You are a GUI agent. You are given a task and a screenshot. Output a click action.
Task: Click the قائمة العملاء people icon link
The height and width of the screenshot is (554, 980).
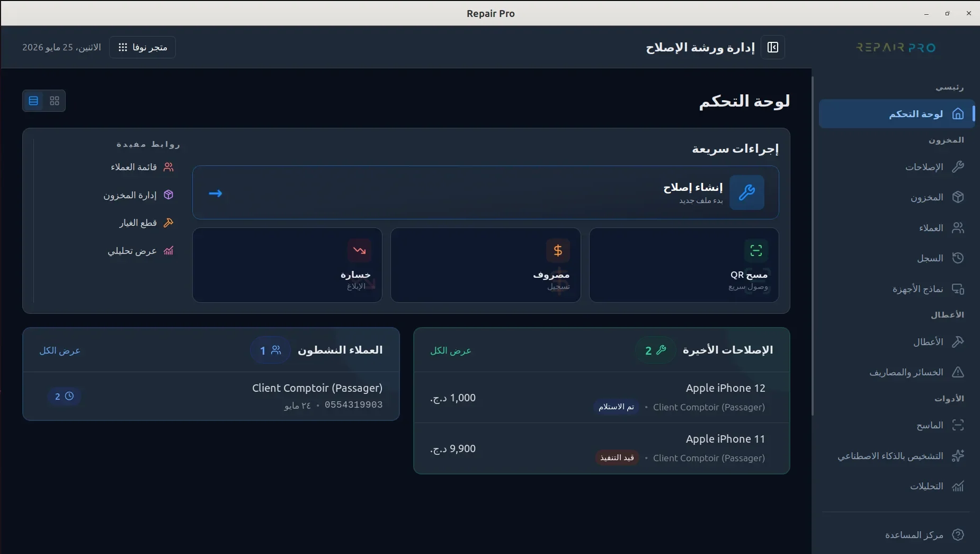(x=168, y=167)
